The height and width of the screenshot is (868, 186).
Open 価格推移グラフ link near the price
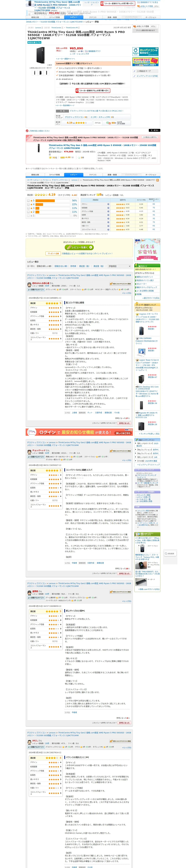tap(94, 51)
